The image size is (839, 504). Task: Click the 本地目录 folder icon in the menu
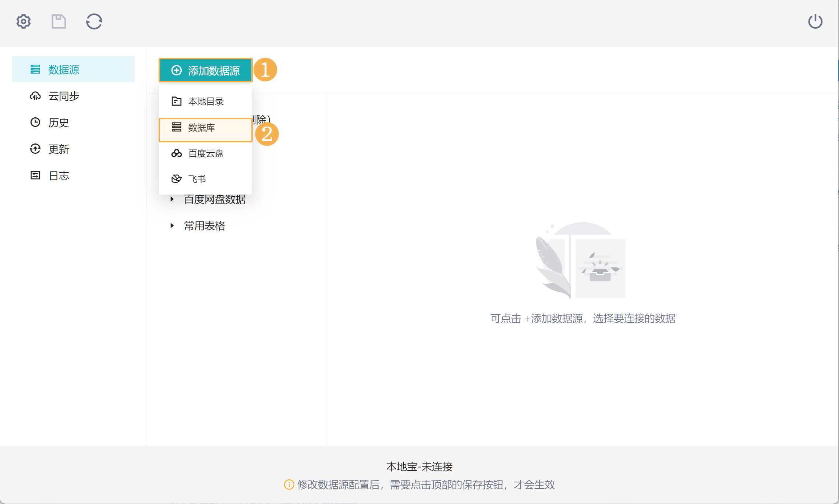tap(176, 101)
